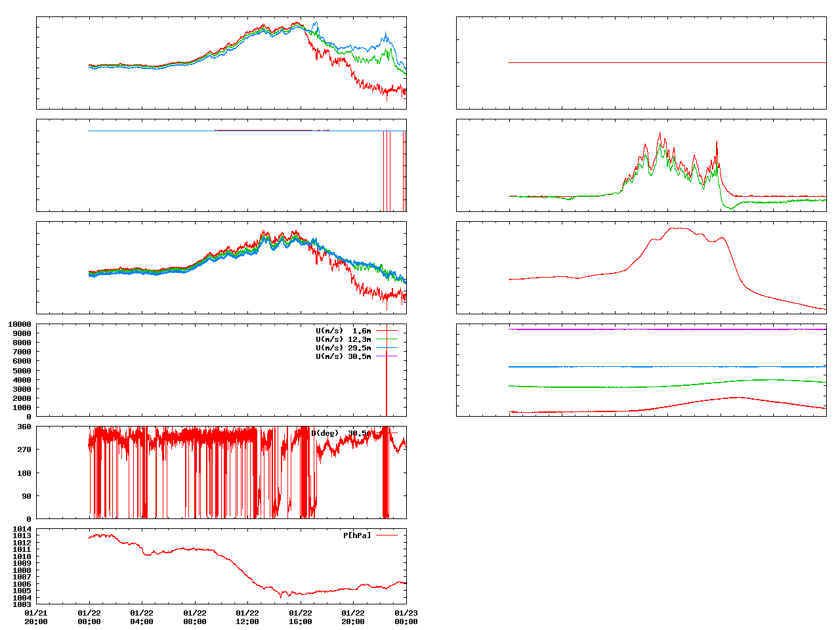Screen dimensions: 840x630
Task: Select the "01/22 12:00" time axis label
Action: [x=247, y=617]
